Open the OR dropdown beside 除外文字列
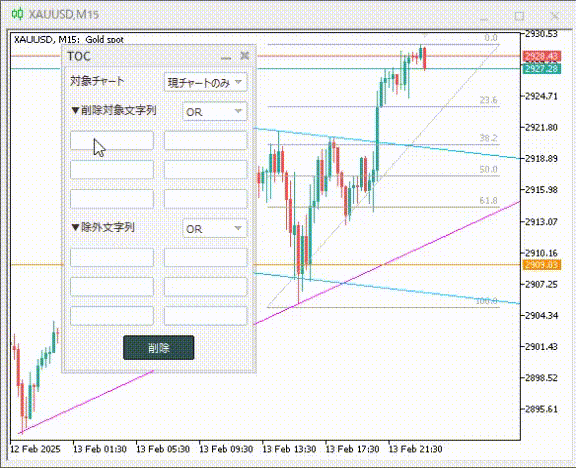Image resolution: width=576 pixels, height=468 pixels. 215,228
